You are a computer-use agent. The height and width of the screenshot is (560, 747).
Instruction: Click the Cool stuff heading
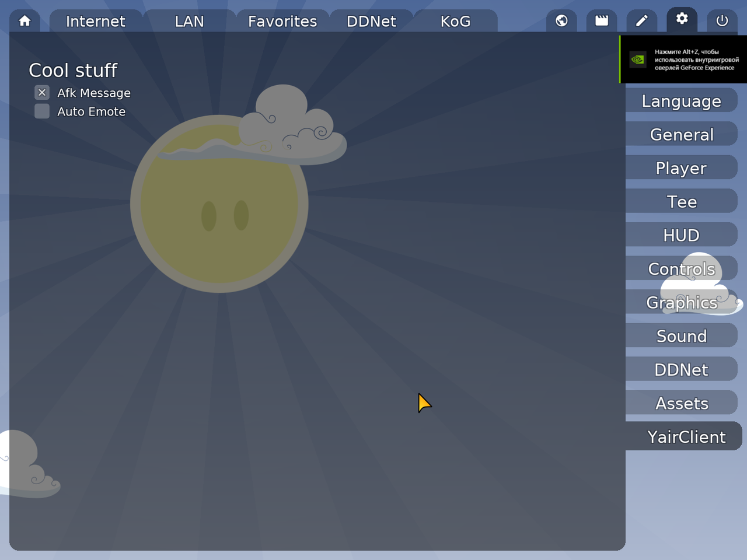click(74, 71)
